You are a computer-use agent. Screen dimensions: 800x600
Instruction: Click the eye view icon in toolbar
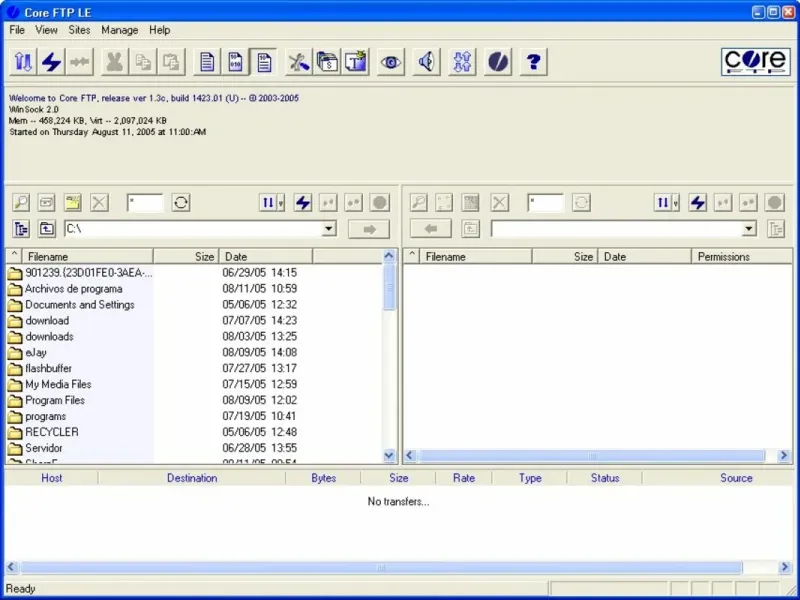click(391, 62)
